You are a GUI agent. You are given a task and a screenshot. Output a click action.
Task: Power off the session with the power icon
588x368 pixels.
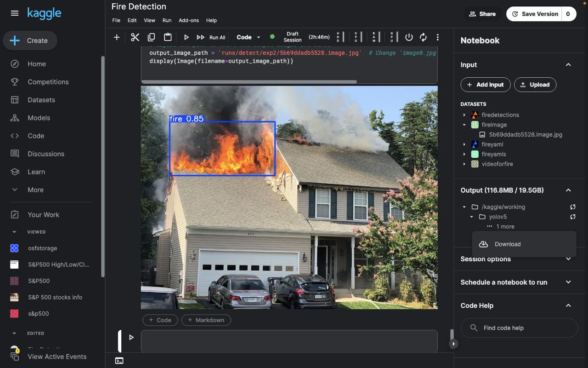pos(409,37)
